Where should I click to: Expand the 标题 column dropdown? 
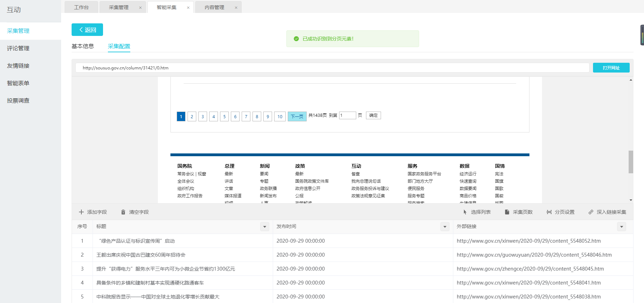[x=265, y=227]
